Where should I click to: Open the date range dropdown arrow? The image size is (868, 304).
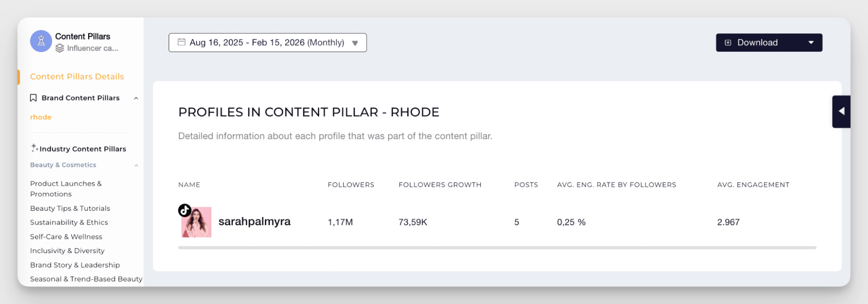[x=355, y=43]
